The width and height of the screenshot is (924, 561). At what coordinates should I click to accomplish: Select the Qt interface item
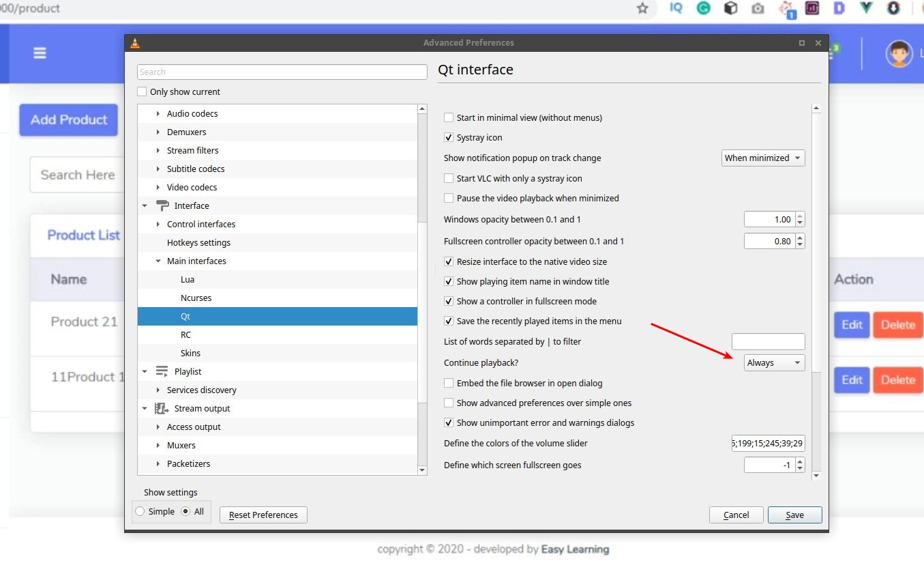click(277, 316)
